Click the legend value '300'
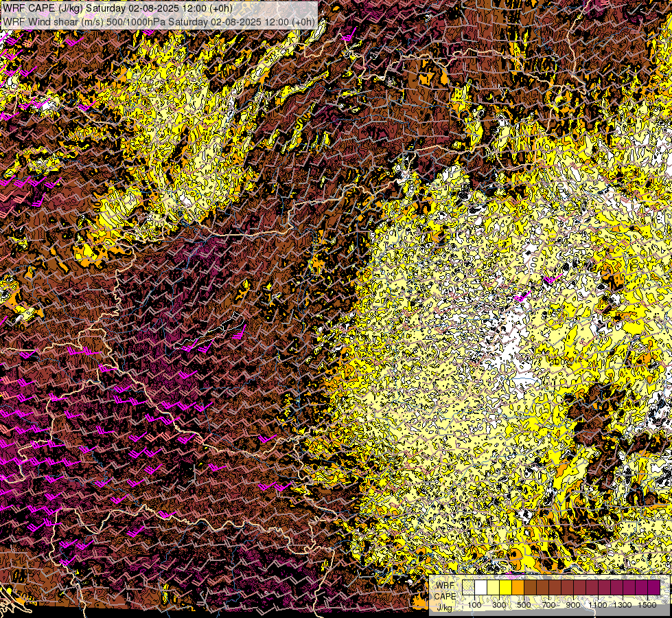672x618 pixels. [x=499, y=605]
